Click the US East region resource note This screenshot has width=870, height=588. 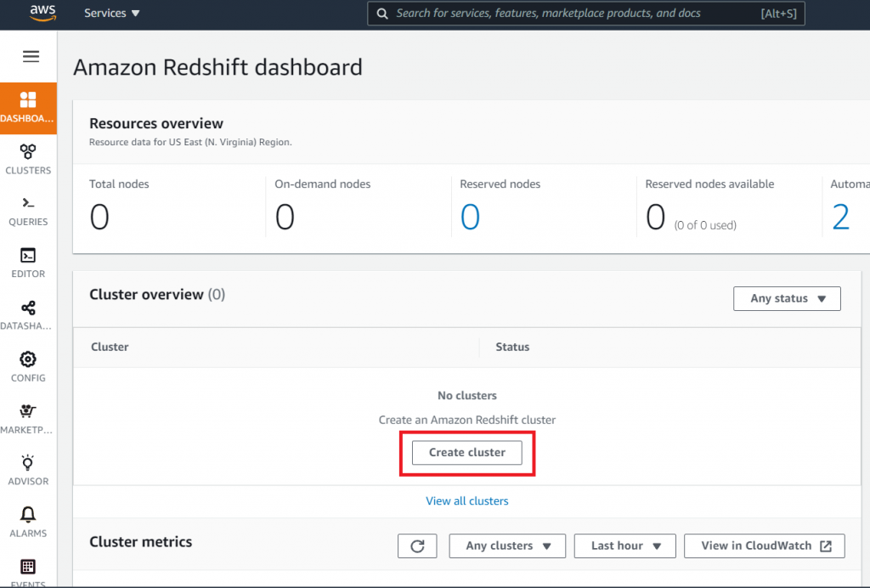tap(190, 142)
